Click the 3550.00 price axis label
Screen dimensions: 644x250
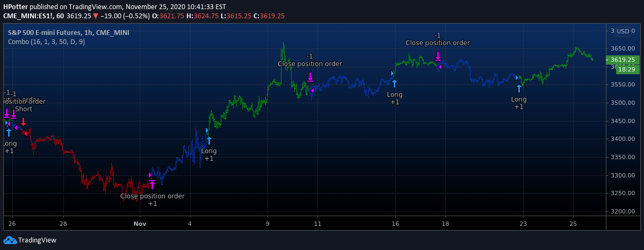pos(623,85)
